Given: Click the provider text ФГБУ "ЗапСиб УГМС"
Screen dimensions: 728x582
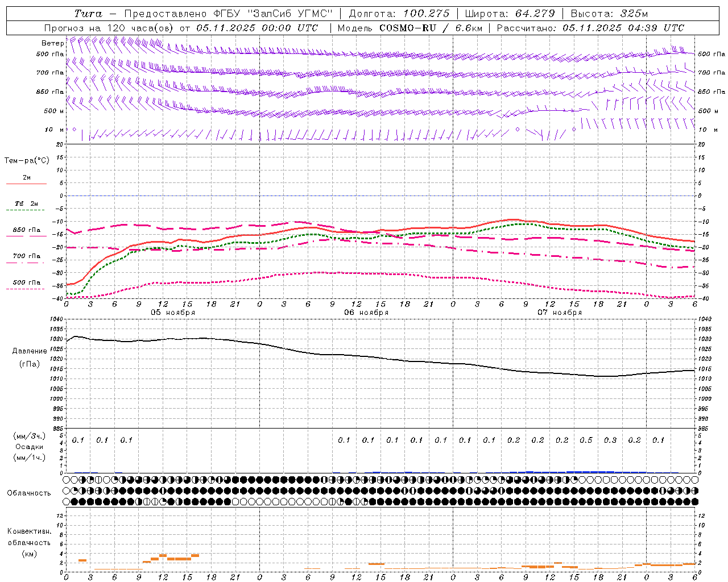Looking at the screenshot, I should click(273, 14).
